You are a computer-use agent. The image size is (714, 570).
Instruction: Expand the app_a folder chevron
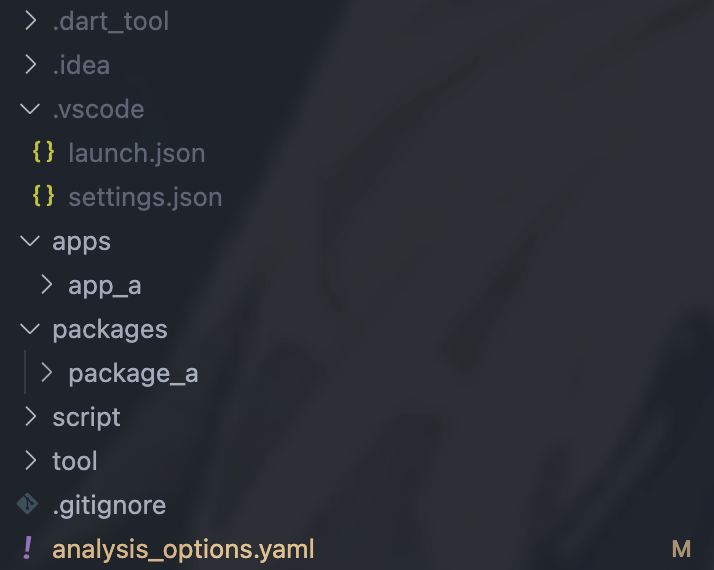(x=46, y=285)
